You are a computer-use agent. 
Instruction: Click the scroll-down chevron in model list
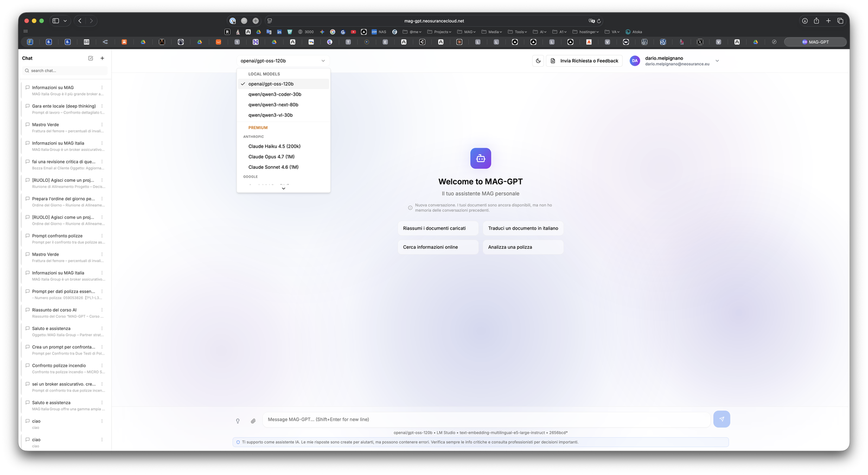283,188
